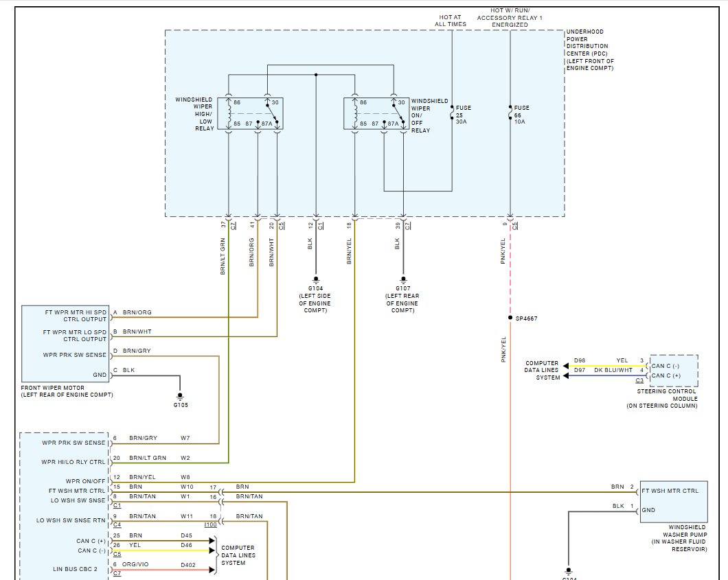Click GND terminal in washer pump box
The width and height of the screenshot is (728, 580).
(x=648, y=511)
